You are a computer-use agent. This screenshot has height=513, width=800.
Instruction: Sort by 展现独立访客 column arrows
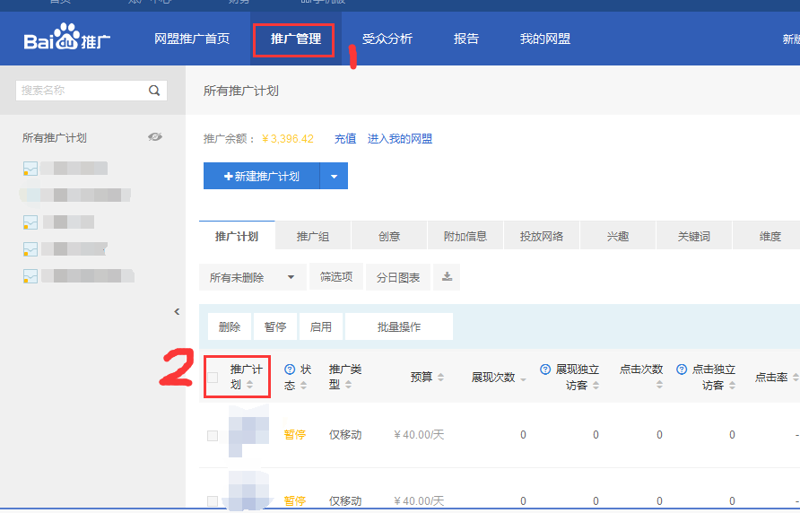[x=595, y=385]
